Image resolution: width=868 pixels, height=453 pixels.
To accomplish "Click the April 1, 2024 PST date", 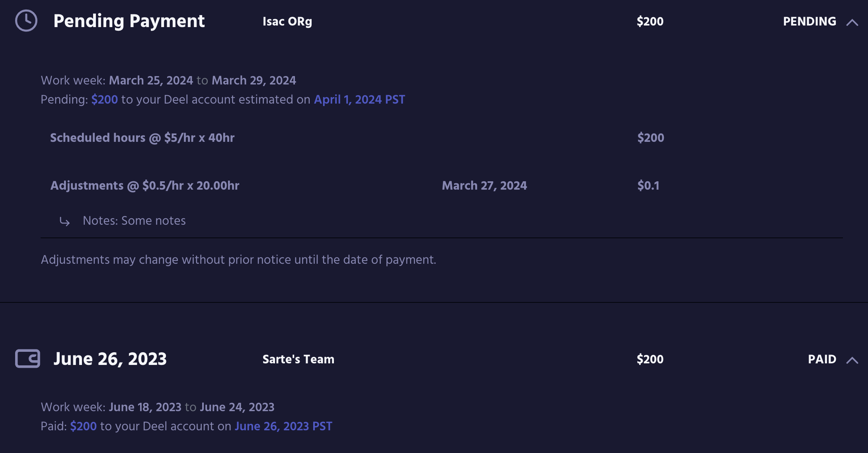I will (359, 100).
